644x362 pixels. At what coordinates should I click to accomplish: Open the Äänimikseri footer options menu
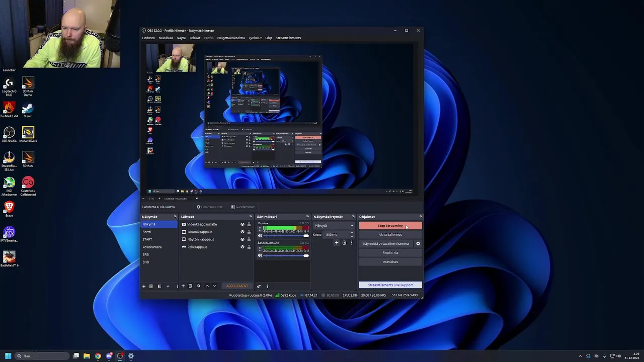pos(267,286)
